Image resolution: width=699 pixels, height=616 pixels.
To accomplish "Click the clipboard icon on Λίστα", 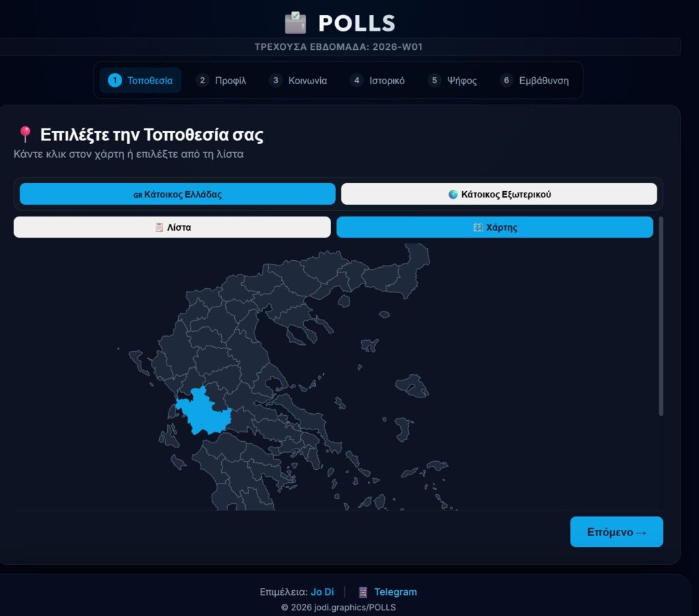I will [x=160, y=227].
